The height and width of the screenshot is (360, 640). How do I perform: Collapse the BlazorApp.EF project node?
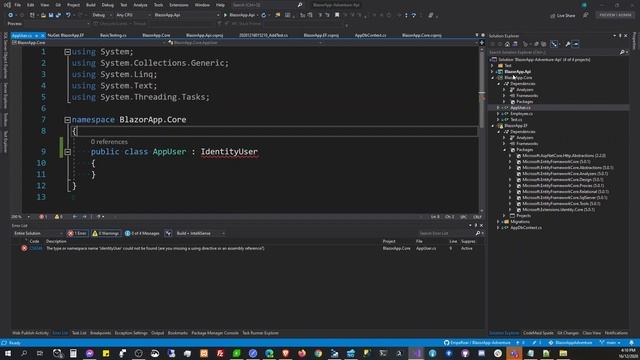tap(492, 126)
